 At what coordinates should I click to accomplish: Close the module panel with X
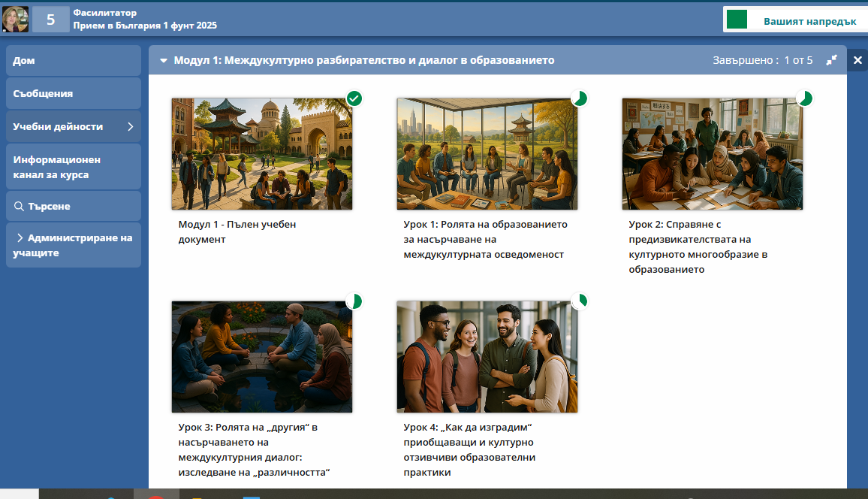point(857,60)
